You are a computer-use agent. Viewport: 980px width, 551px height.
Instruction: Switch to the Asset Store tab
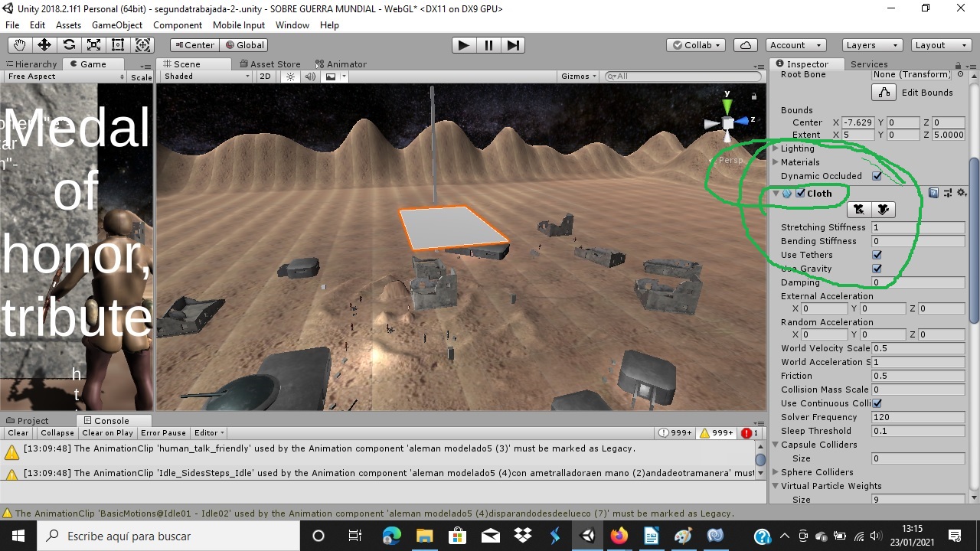click(x=270, y=64)
